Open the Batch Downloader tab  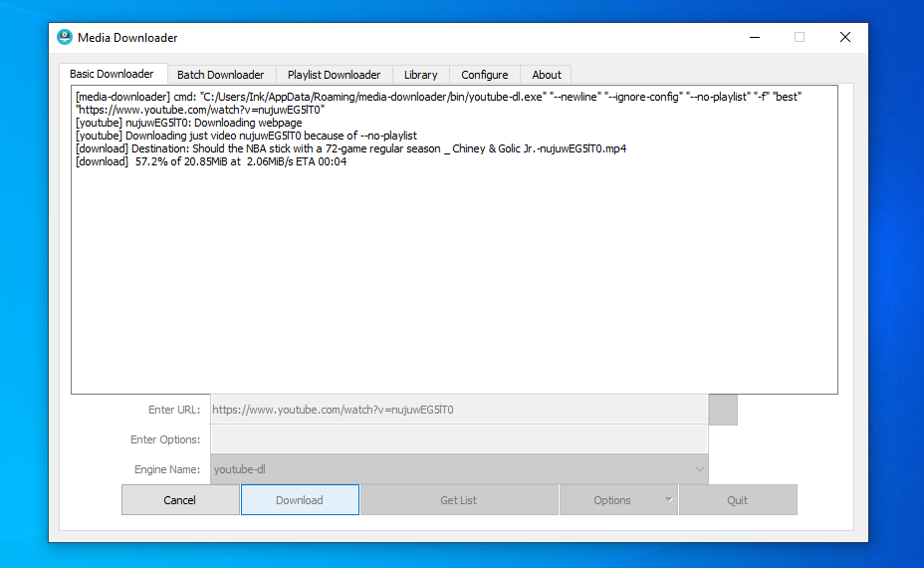(221, 75)
